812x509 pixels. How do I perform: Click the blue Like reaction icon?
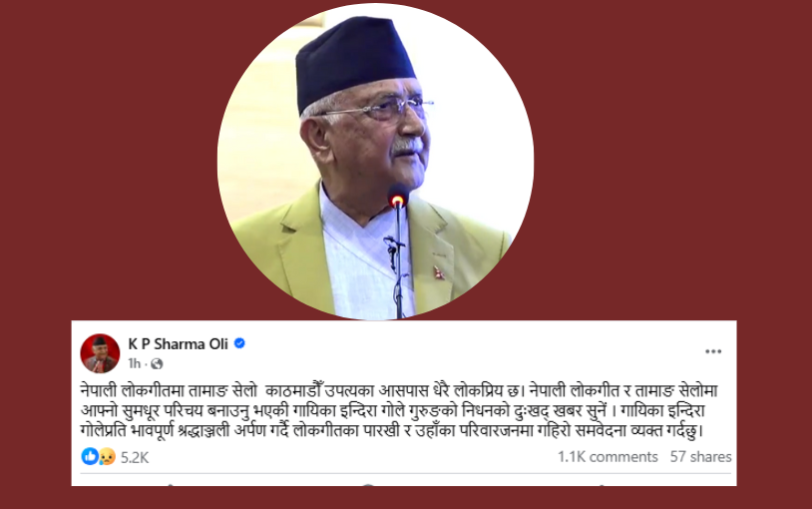coord(90,456)
